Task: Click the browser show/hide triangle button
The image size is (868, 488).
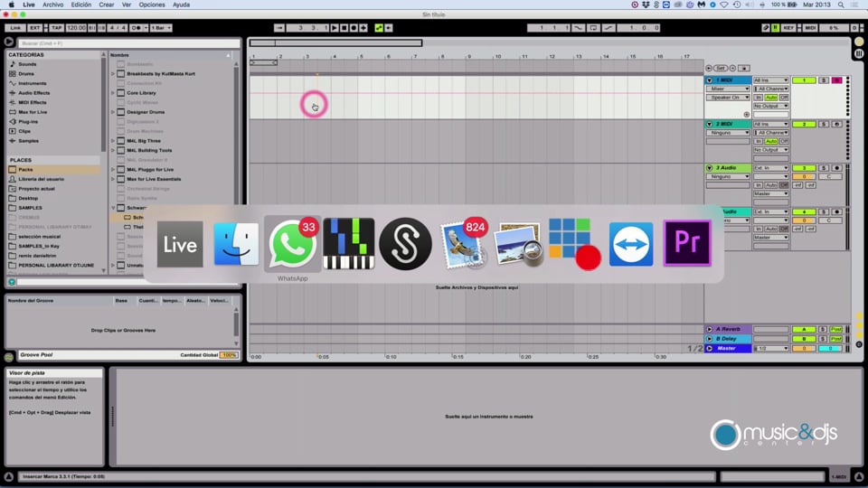Action: point(9,42)
